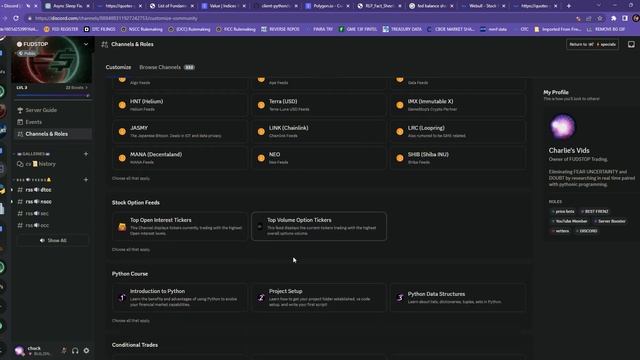
Task: Toggle IMX (Immutable X) feed option
Action: tap(458, 105)
